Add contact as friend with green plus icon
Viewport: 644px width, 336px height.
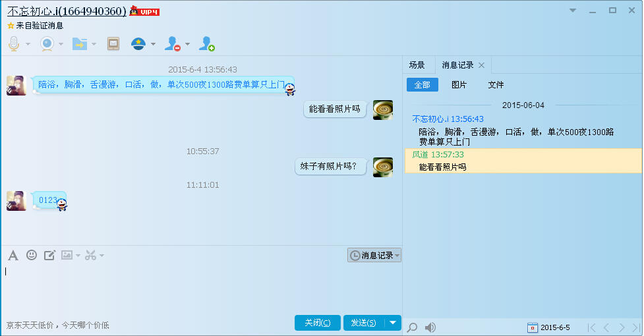(206, 43)
